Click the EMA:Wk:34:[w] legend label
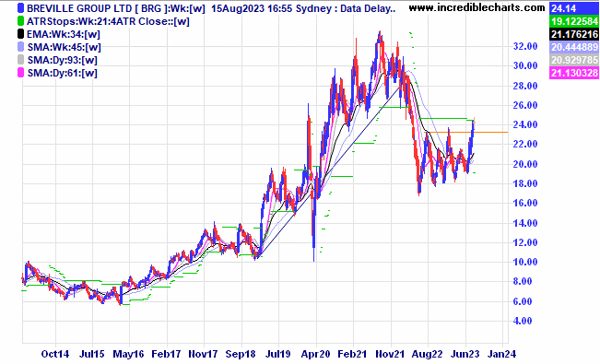The height and width of the screenshot is (364, 600). (x=64, y=34)
